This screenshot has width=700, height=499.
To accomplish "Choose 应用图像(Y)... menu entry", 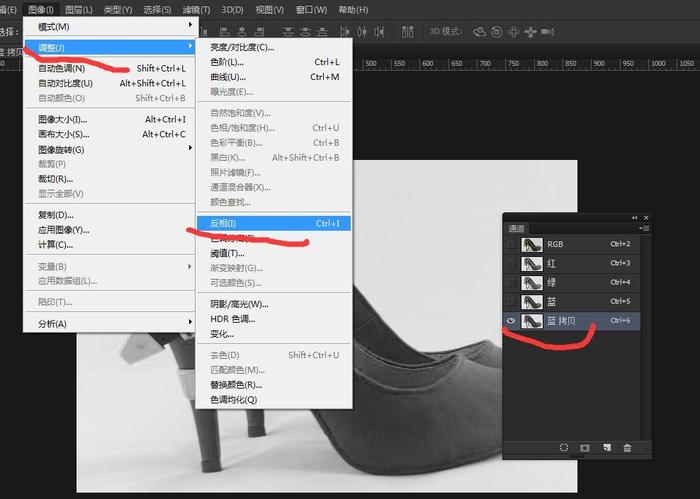I will (109, 230).
